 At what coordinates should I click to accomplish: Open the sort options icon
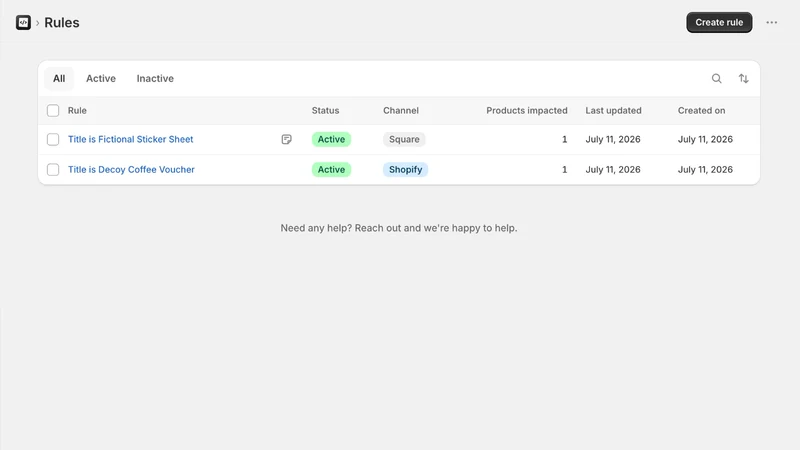click(x=743, y=79)
